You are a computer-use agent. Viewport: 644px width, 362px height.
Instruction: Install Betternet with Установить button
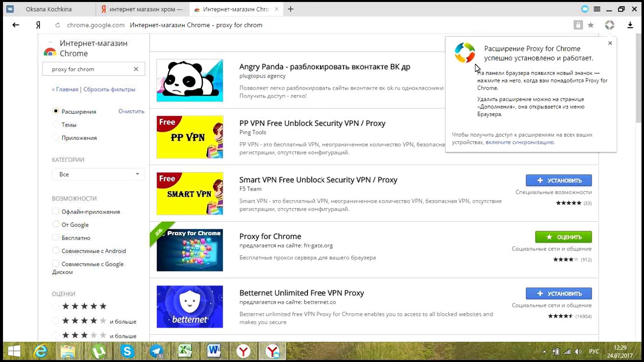[558, 293]
